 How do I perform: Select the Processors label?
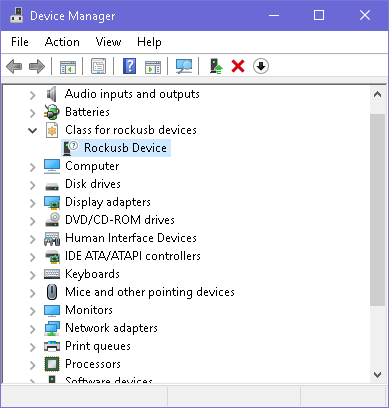pos(93,364)
